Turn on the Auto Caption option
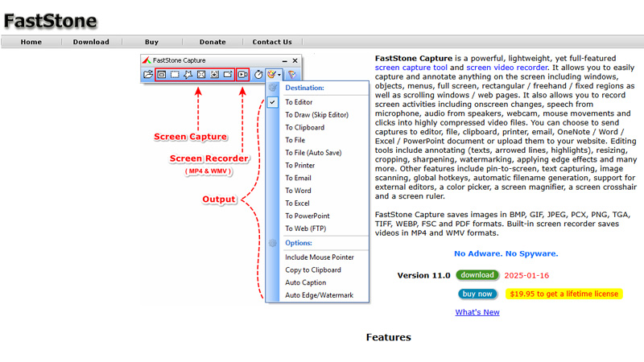Image resolution: width=644 pixels, height=362 pixels. [x=305, y=282]
